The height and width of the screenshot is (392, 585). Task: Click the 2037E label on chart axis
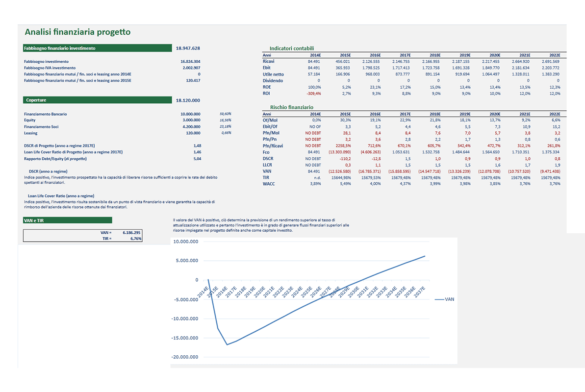coord(420,291)
